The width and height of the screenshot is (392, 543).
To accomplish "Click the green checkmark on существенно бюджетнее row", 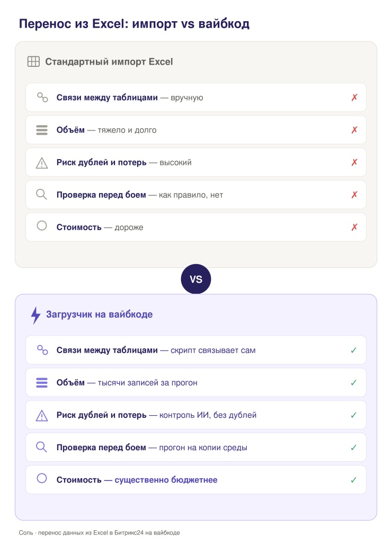I will [x=354, y=480].
